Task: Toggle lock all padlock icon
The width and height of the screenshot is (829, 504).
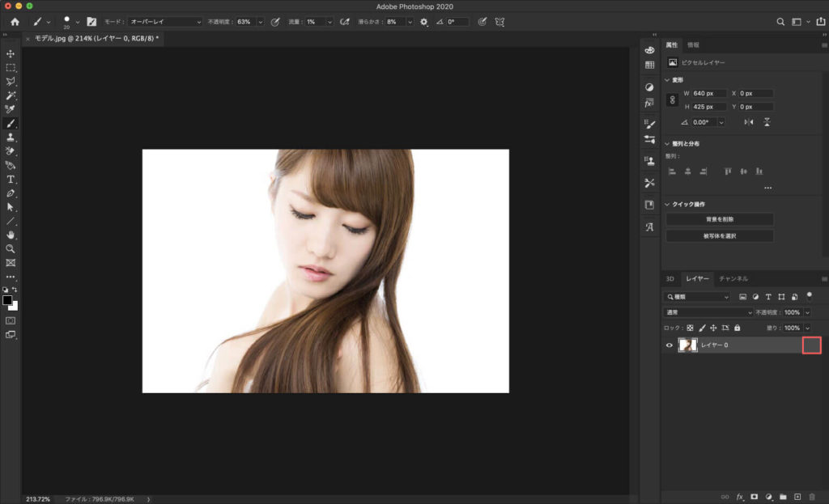Action: [737, 328]
